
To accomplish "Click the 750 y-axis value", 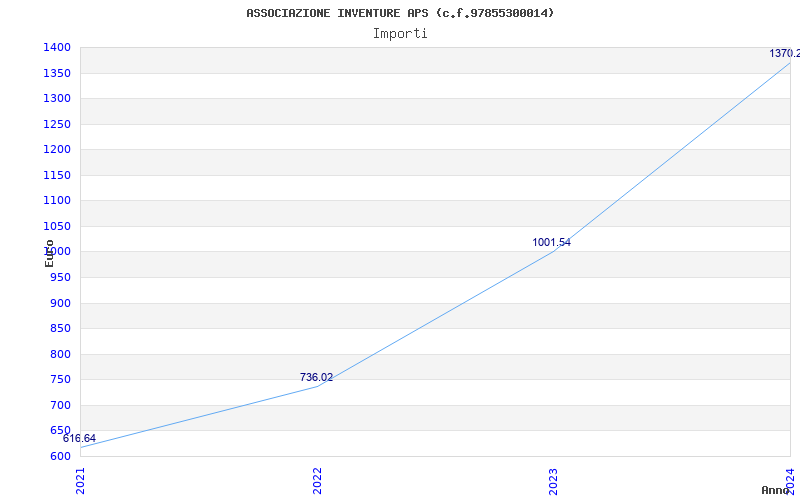I will tap(60, 380).
